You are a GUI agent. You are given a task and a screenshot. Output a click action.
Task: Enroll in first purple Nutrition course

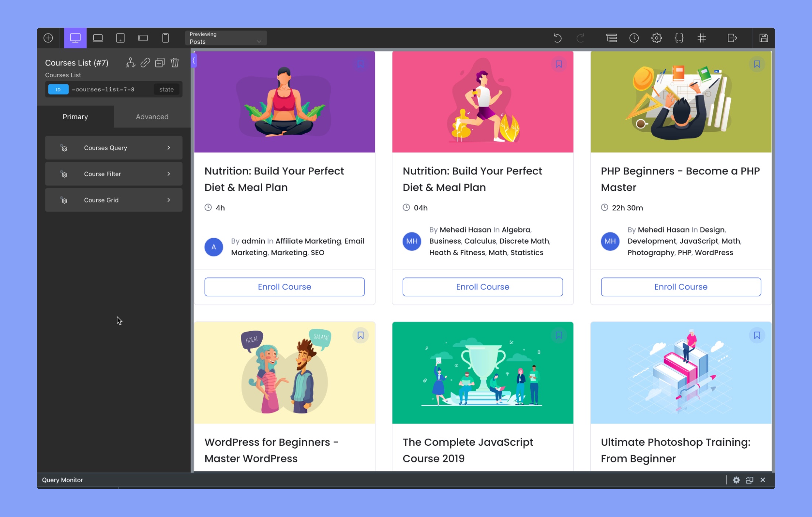tap(284, 287)
